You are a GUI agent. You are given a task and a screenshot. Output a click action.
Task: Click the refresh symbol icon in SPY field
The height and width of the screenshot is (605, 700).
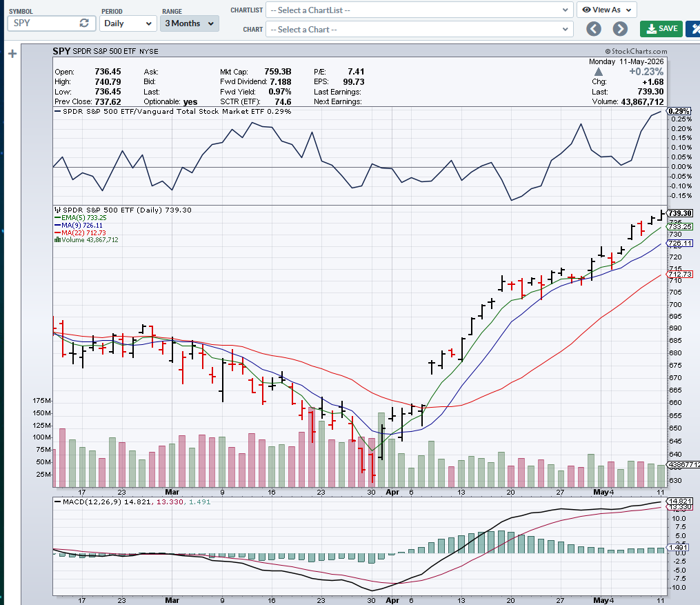point(84,23)
